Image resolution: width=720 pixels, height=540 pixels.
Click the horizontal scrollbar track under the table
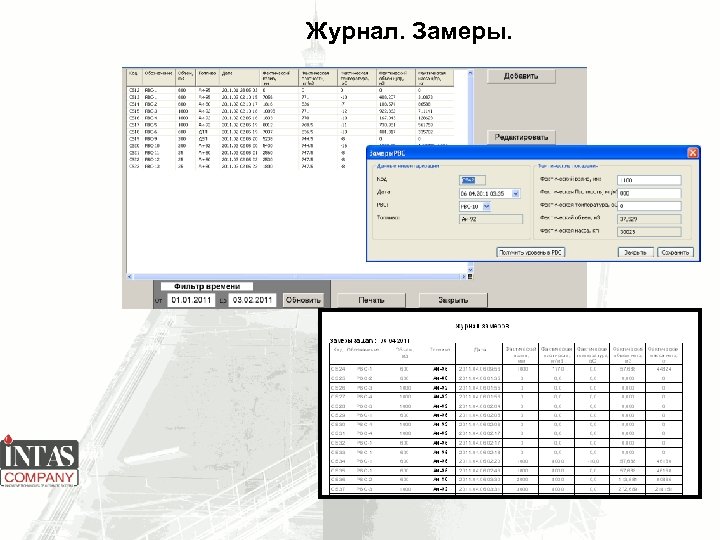coord(296,276)
